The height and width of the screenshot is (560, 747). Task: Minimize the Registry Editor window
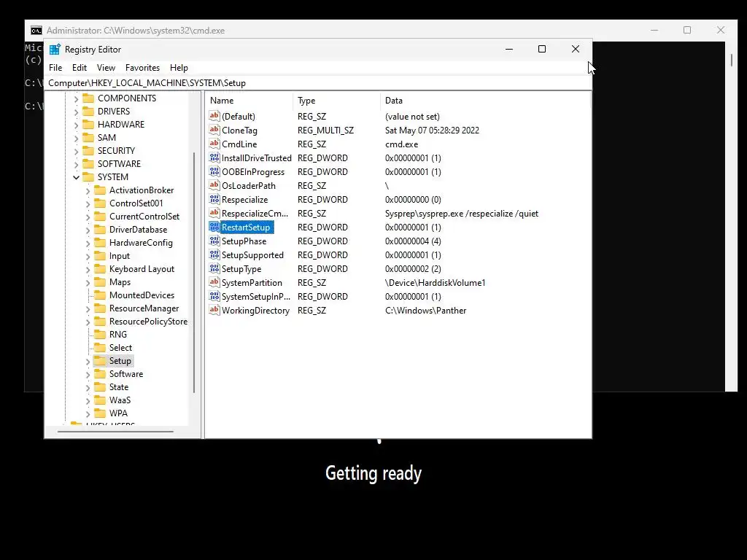[508, 49]
